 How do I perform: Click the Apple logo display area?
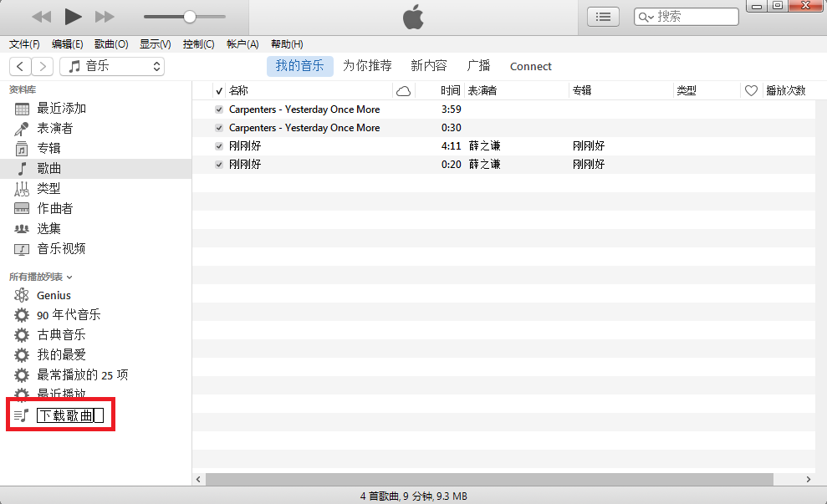click(413, 17)
